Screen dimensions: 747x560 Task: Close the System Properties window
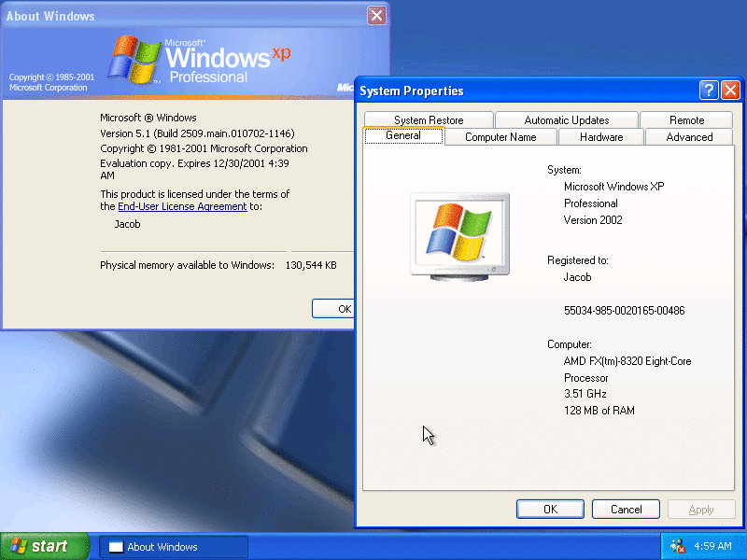[x=730, y=90]
